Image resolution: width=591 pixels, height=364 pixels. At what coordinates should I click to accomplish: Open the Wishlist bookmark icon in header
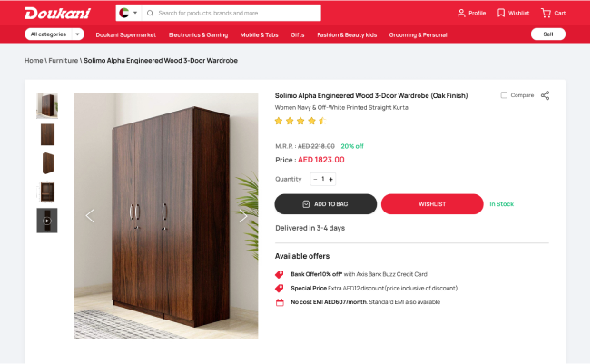[x=501, y=14]
